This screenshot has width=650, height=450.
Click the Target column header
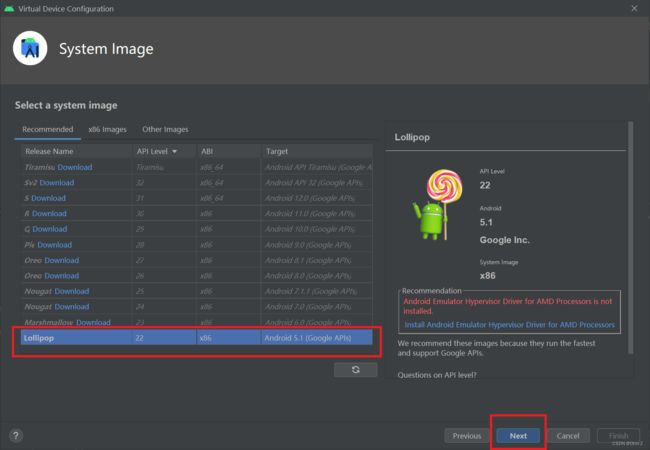317,151
